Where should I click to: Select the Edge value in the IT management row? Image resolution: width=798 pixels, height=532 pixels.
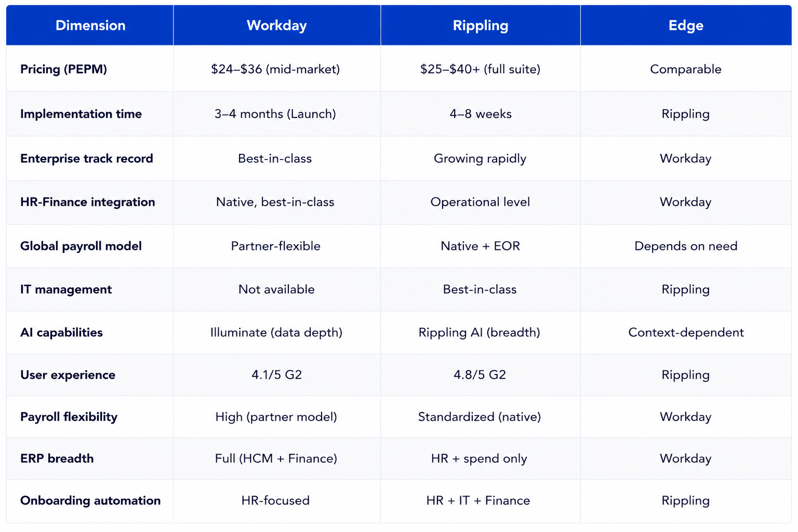(686, 290)
